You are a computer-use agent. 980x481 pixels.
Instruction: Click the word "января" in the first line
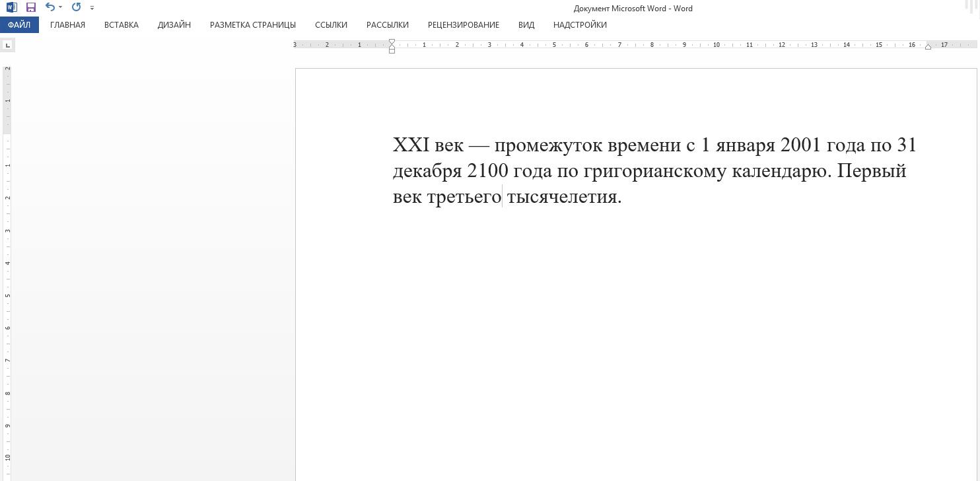[x=746, y=145]
